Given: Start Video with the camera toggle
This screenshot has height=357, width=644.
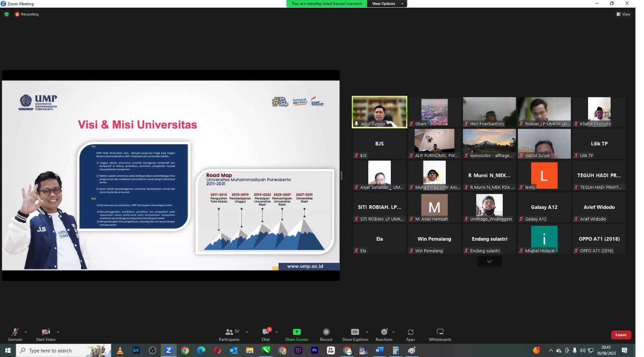Looking at the screenshot, I should [45, 334].
